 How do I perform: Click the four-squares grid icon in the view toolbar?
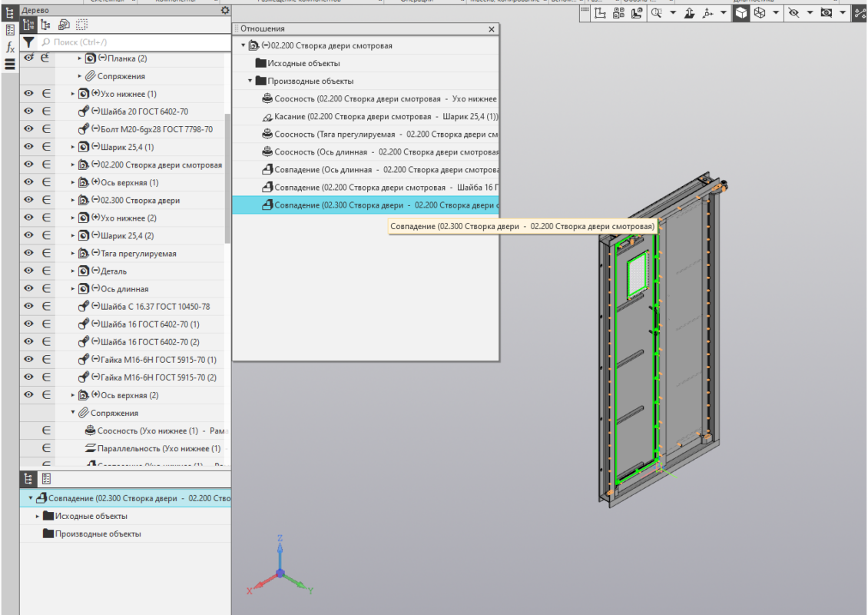(619, 13)
